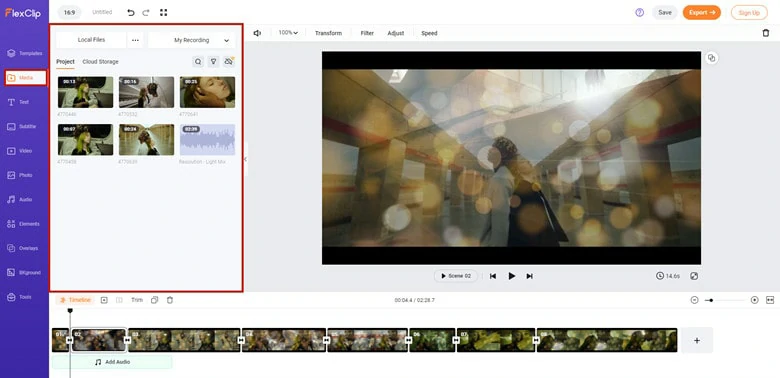Click the fullscreen expand icon in top bar

click(x=164, y=12)
